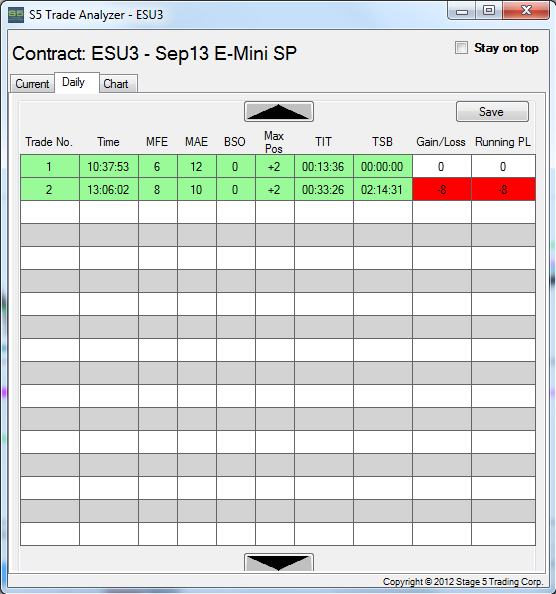Click the Stage 5 Trading copyright text
The height and width of the screenshot is (594, 556).
pos(463,581)
